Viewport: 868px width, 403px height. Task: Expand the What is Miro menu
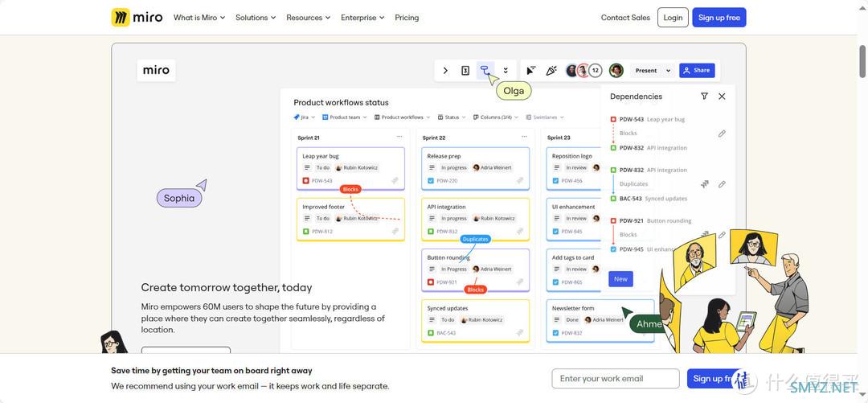click(199, 18)
